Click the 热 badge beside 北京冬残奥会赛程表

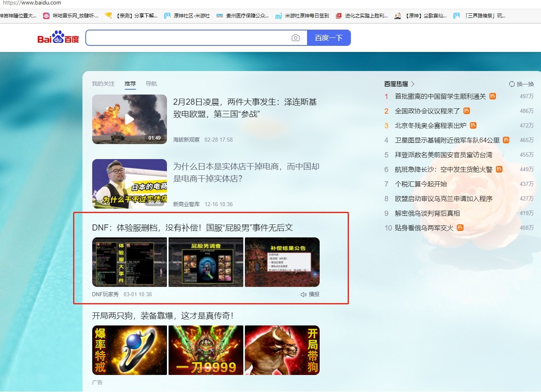473,125
